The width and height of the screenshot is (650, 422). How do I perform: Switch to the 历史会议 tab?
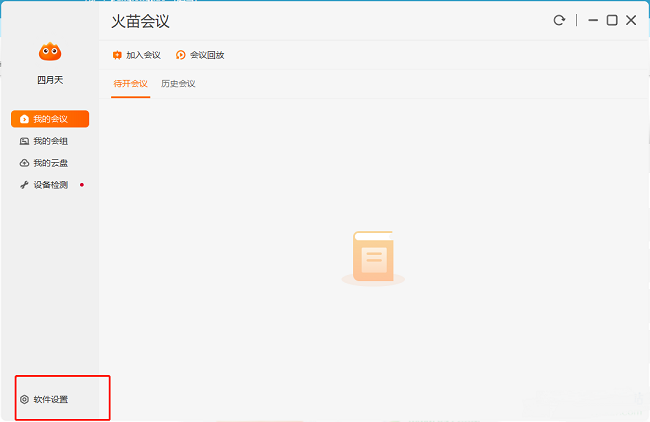click(x=178, y=84)
